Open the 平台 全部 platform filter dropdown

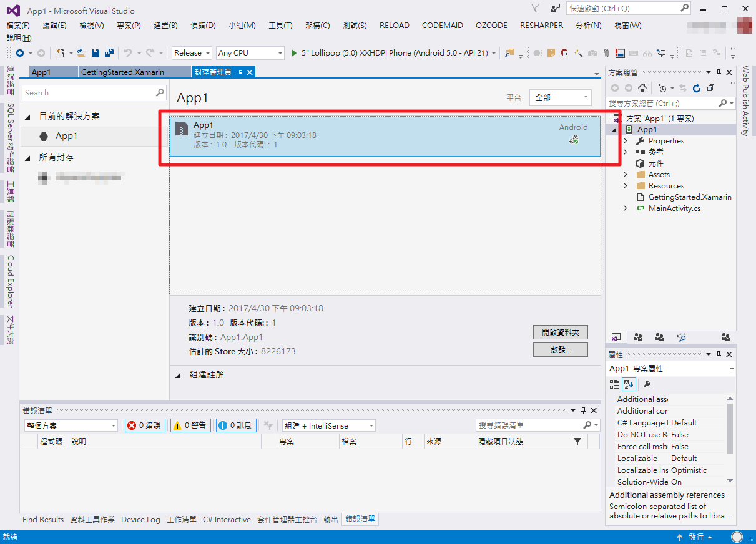click(560, 98)
